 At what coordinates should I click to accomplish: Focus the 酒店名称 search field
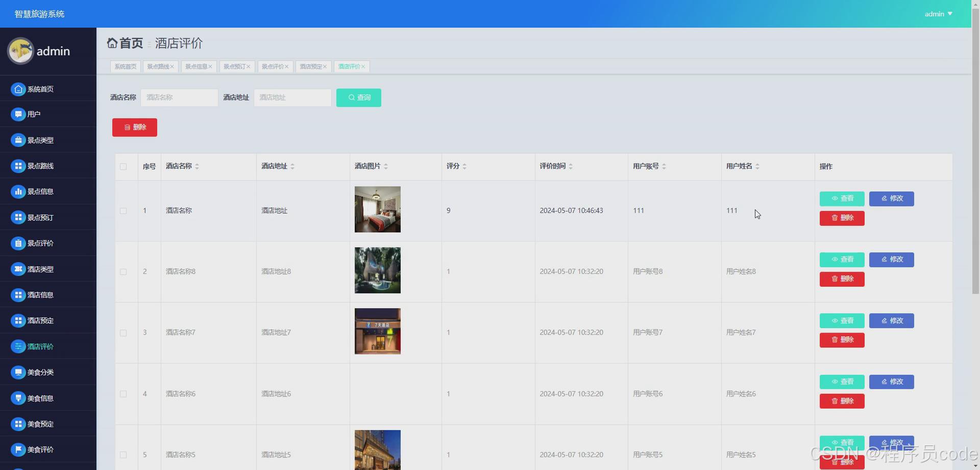point(179,98)
